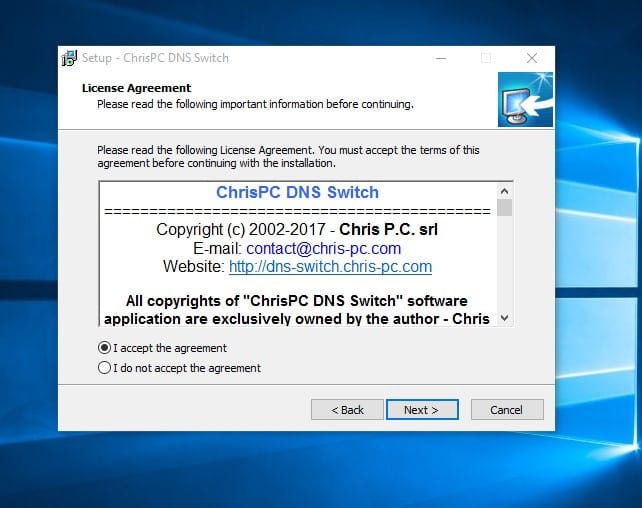Click the "ChrisPC DNS Switch" blue heading
Screen dimensions: 642x508
point(297,192)
